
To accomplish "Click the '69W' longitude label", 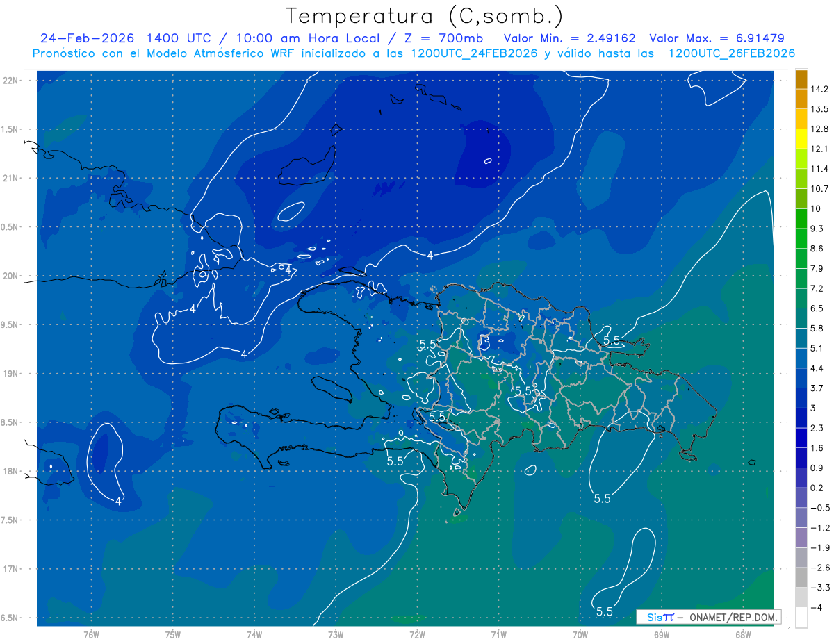I will [x=662, y=635].
